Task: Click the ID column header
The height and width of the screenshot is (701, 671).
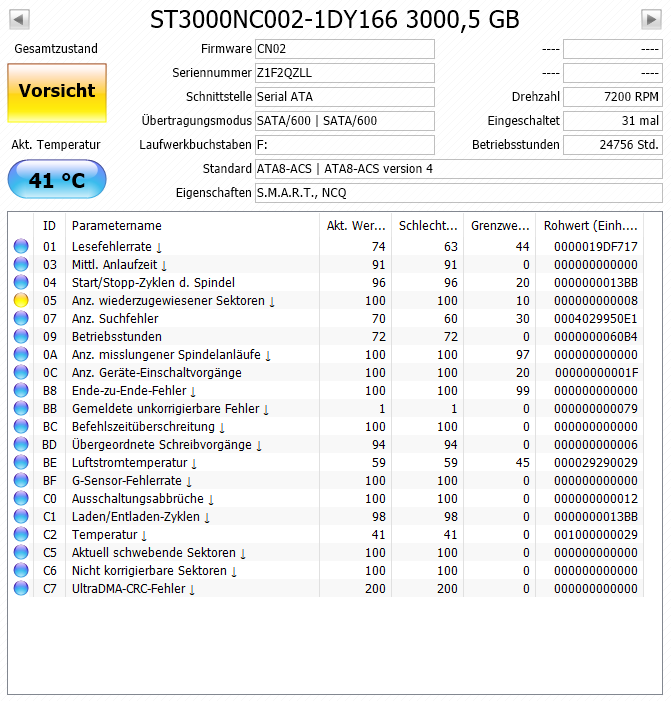Action: tap(49, 226)
